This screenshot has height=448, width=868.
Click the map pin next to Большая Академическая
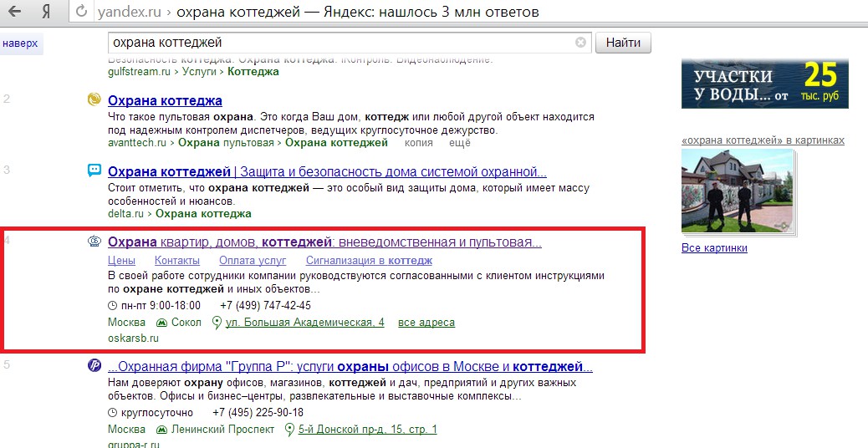tap(217, 323)
